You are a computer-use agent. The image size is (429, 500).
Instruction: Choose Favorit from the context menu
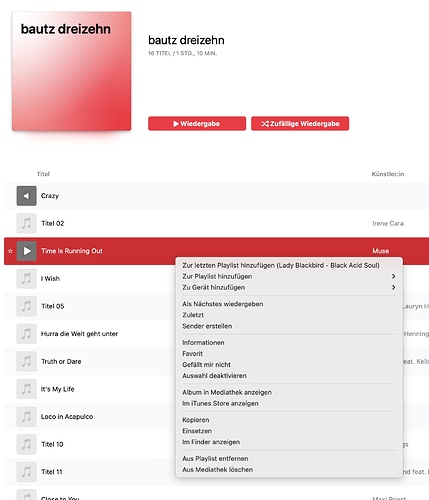tap(192, 354)
